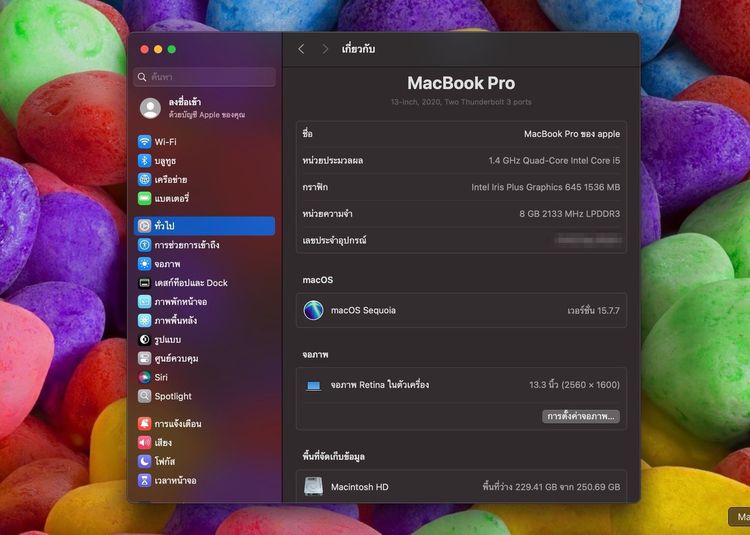This screenshot has height=535, width=750.
Task: Click the user avatar icon for sign in
Action: coord(150,108)
